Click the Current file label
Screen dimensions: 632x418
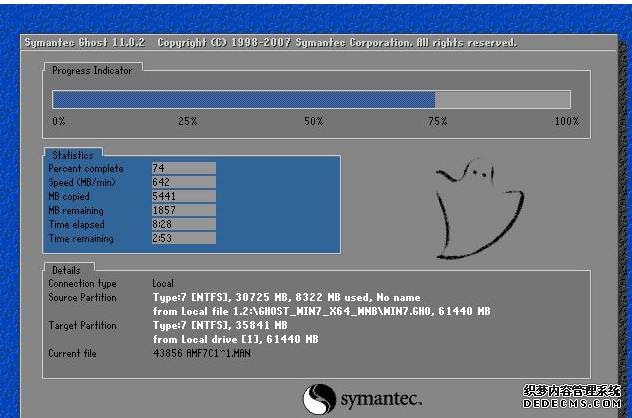(x=72, y=354)
